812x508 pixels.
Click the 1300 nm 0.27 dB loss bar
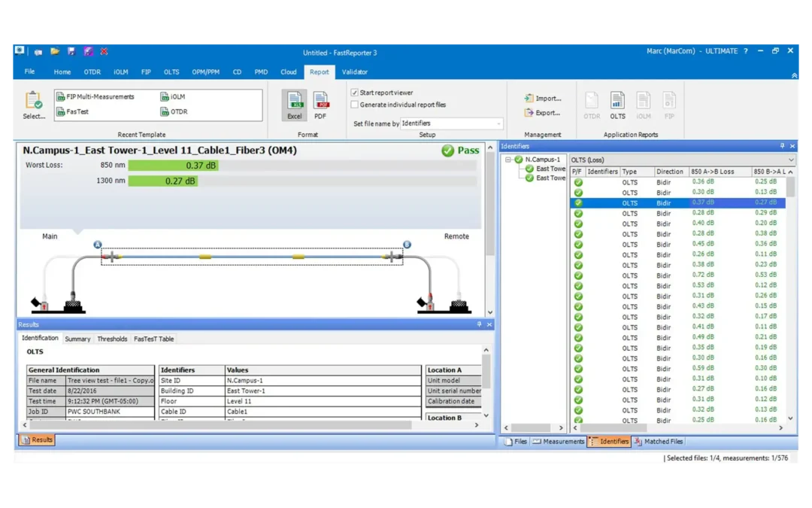pos(163,181)
